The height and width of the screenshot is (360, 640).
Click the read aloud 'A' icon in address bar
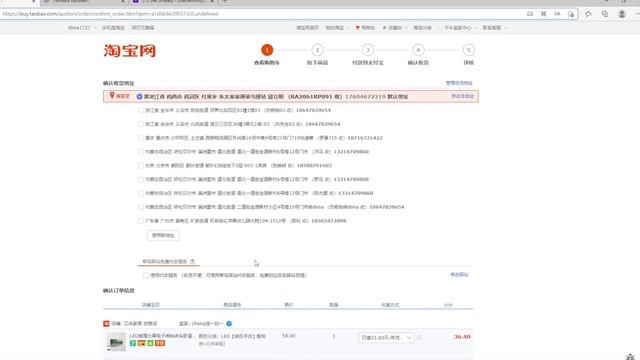click(557, 14)
